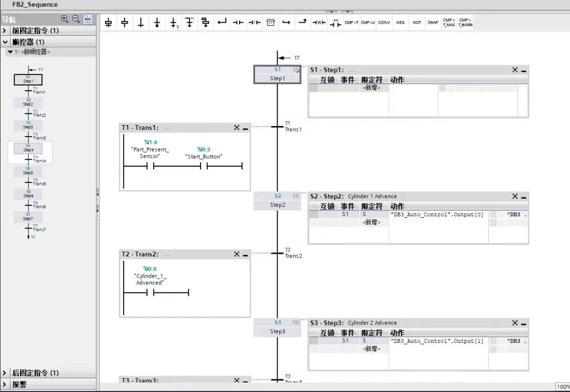Insert step and transition from toolbar

tap(108, 23)
